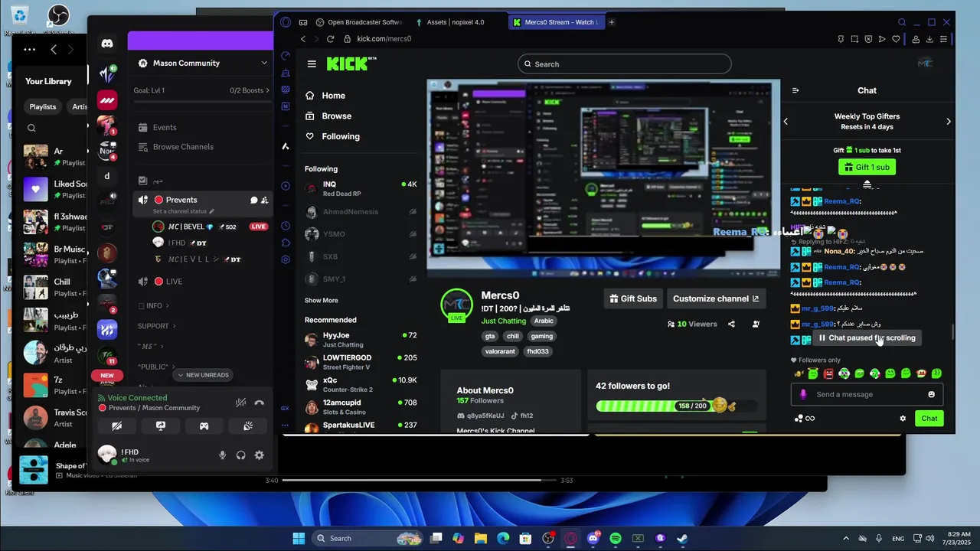This screenshot has width=980, height=551.
Task: Open Spotify's three-dot menu
Action: [30, 50]
